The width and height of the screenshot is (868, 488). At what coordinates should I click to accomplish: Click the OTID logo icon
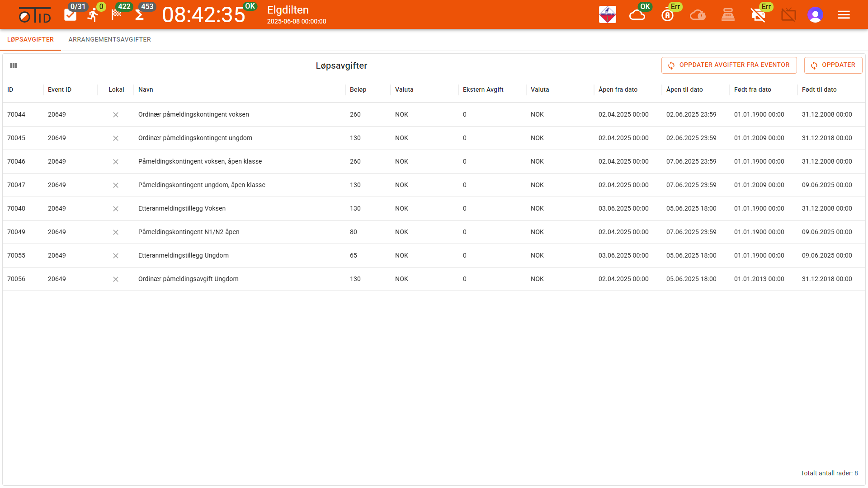pos(35,15)
